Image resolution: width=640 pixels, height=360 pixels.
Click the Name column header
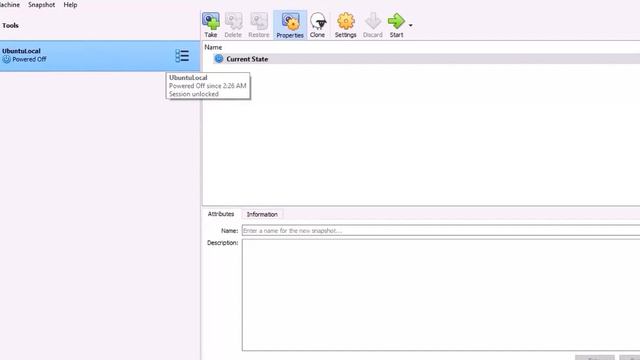(213, 47)
